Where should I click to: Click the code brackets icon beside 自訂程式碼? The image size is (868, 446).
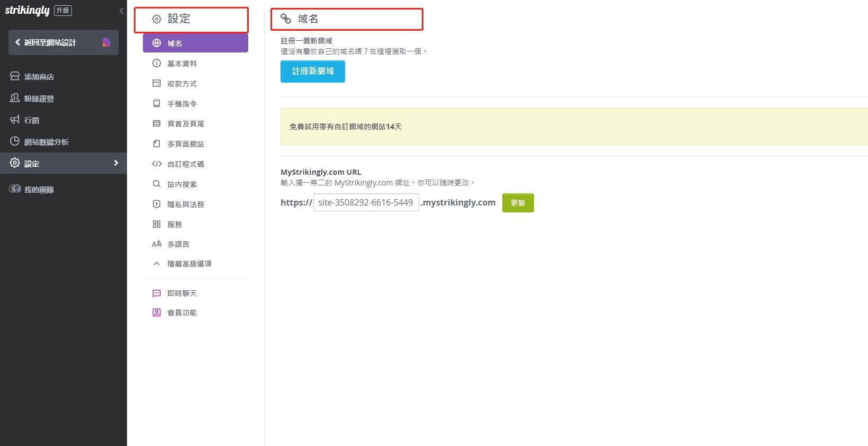[157, 164]
